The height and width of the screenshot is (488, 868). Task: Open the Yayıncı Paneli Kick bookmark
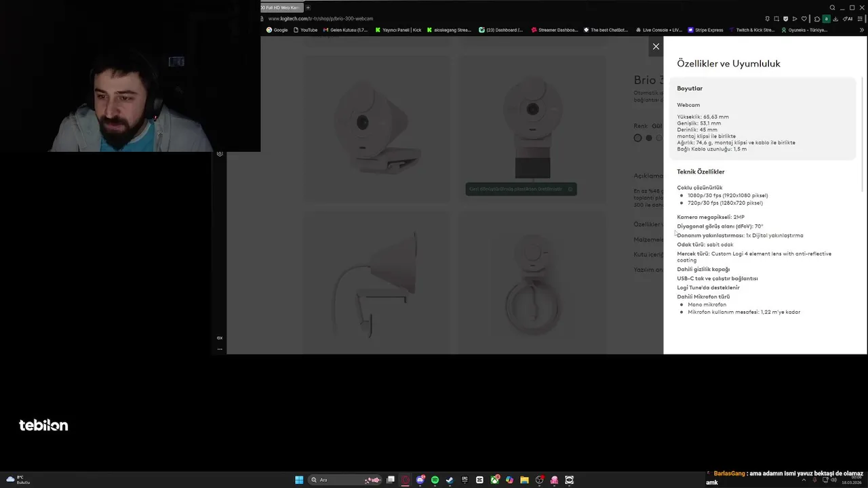pos(399,30)
